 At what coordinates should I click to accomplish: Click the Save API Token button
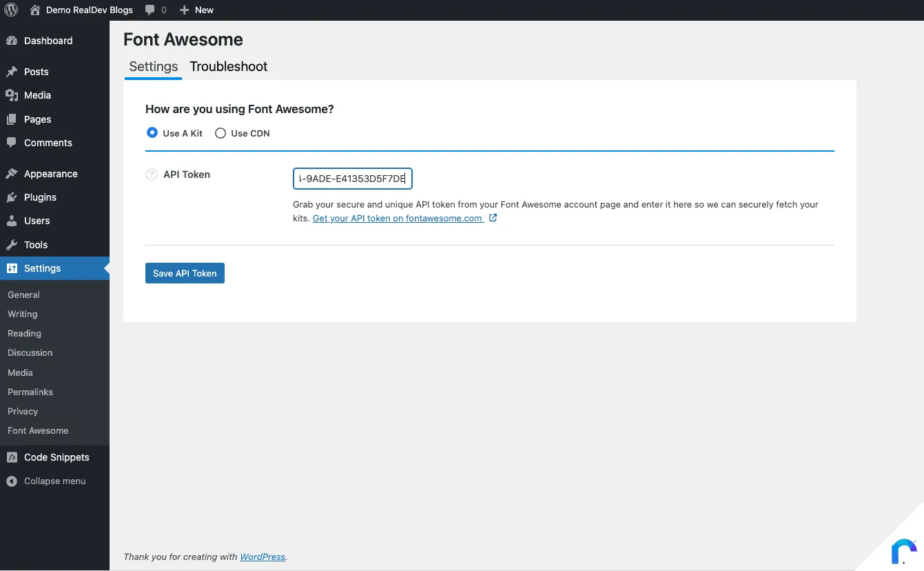coord(185,273)
